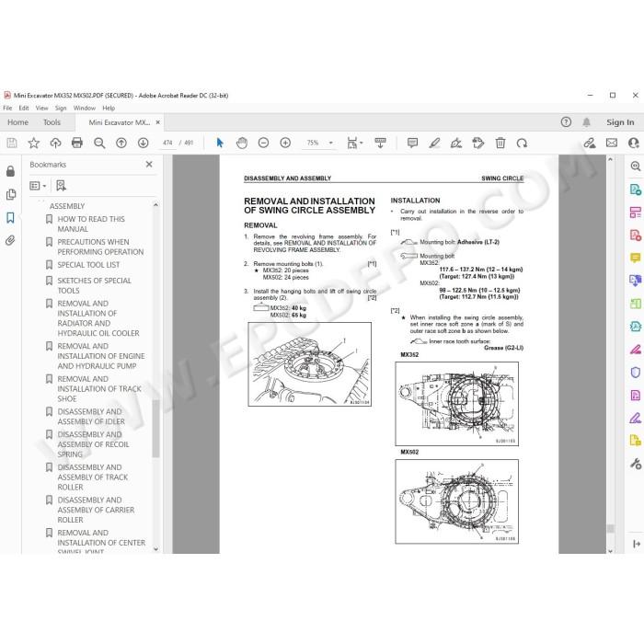This screenshot has width=644, height=644.
Task: Close the Mini Excavator document tab
Action: (157, 122)
